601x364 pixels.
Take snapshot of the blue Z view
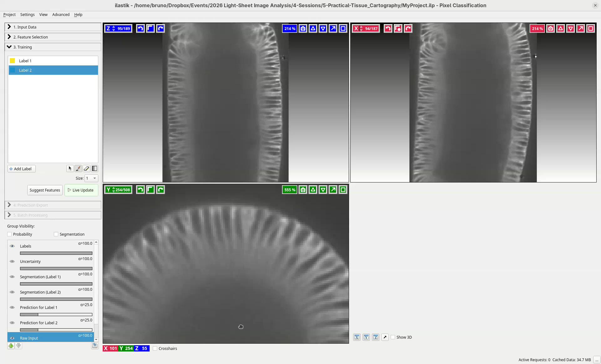[x=303, y=29]
